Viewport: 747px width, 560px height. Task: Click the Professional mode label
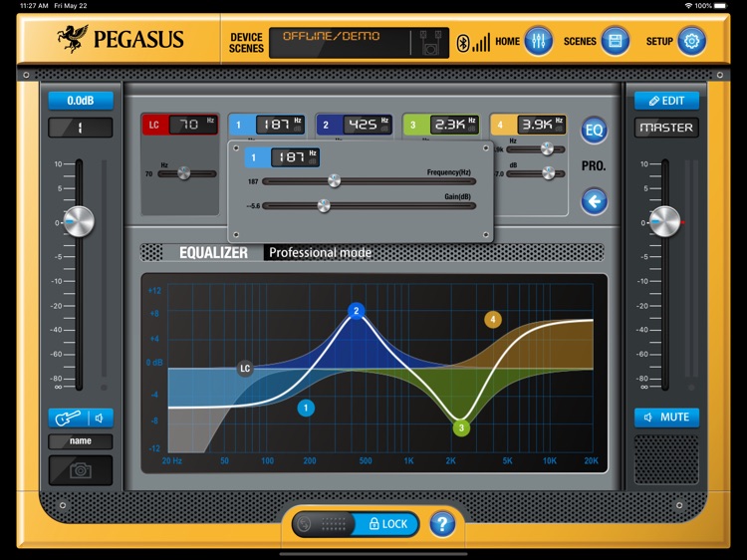320,252
